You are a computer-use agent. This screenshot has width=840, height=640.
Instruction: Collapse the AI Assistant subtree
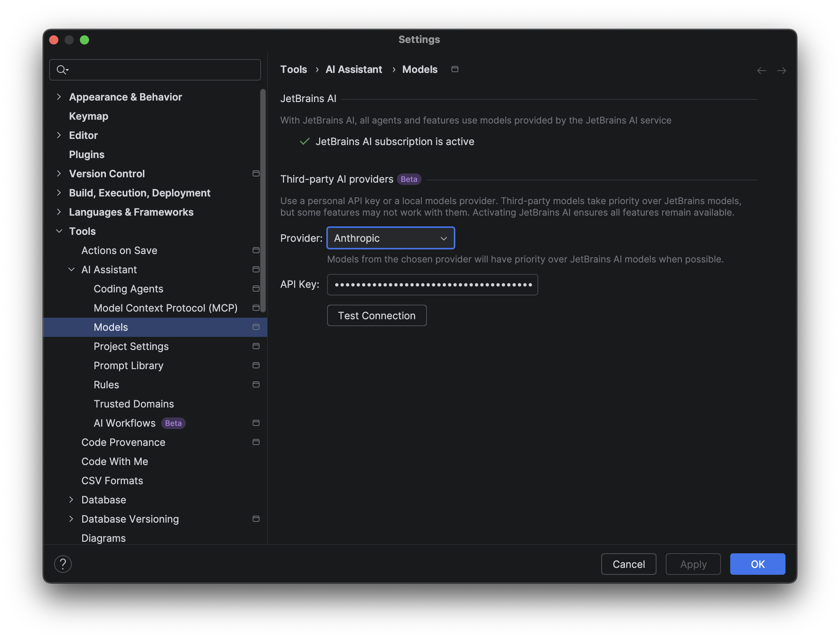[71, 270]
